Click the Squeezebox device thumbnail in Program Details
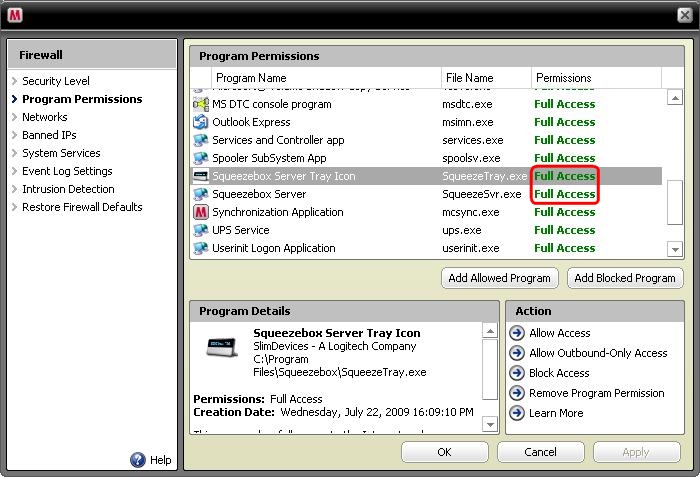 (222, 347)
